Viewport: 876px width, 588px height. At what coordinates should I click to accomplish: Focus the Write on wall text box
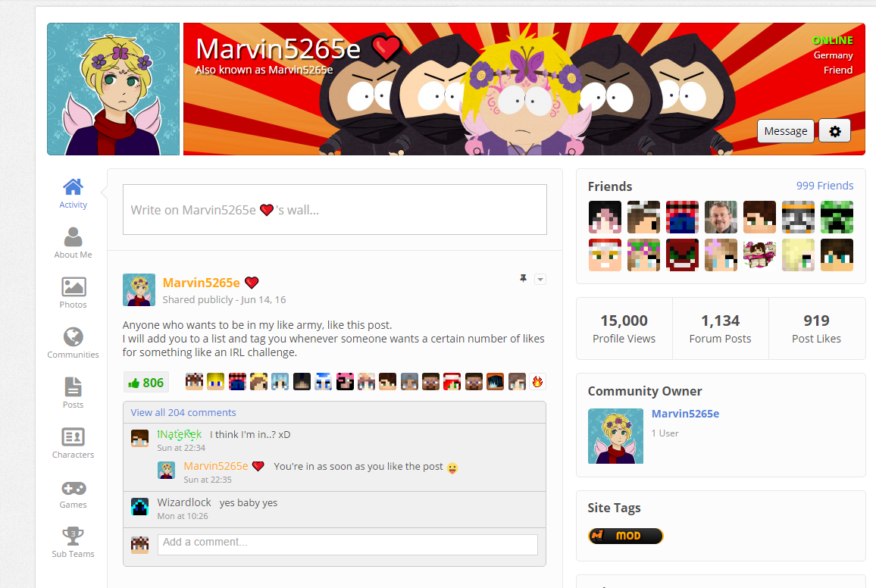pyautogui.click(x=335, y=209)
